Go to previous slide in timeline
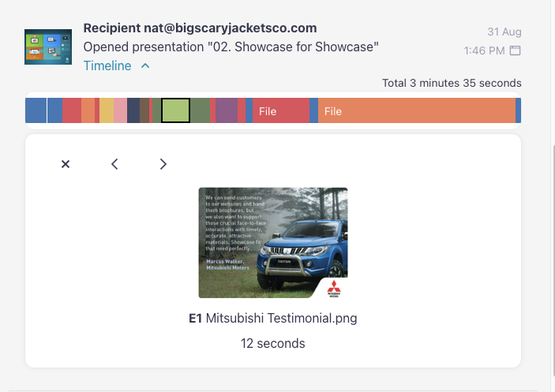This screenshot has width=555, height=392. click(114, 164)
